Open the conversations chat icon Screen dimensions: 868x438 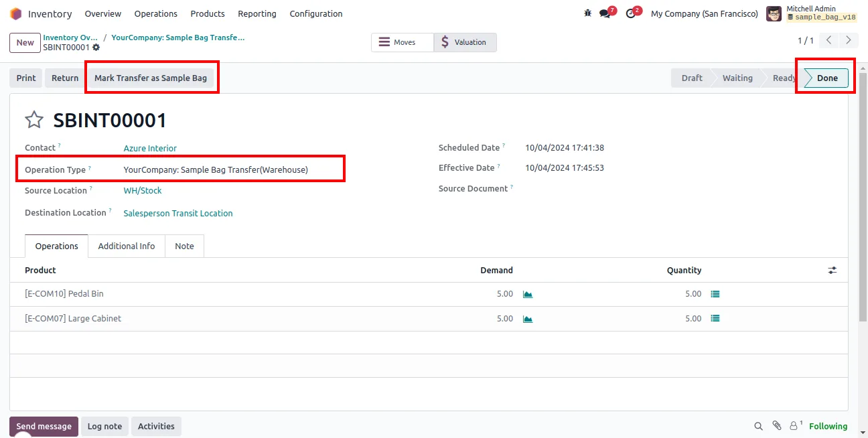[605, 13]
